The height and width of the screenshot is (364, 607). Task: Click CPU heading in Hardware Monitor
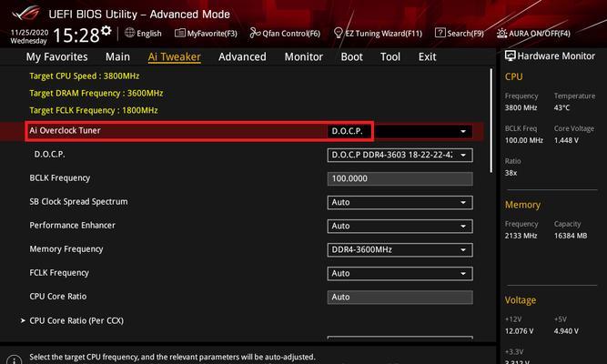pos(513,76)
